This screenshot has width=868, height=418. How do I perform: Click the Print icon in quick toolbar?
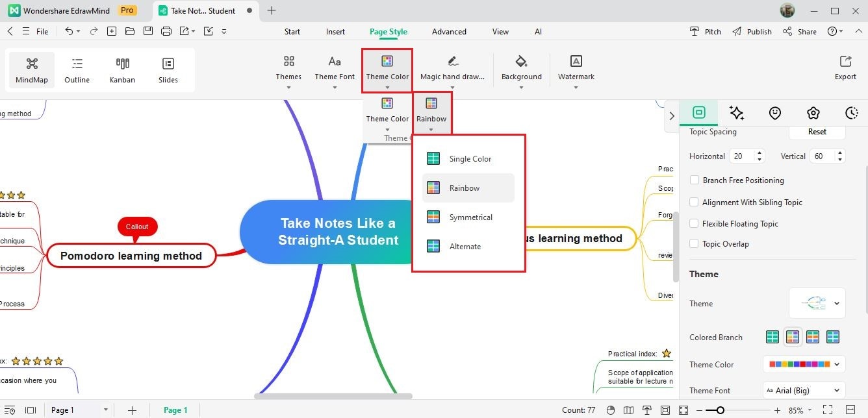tap(166, 31)
